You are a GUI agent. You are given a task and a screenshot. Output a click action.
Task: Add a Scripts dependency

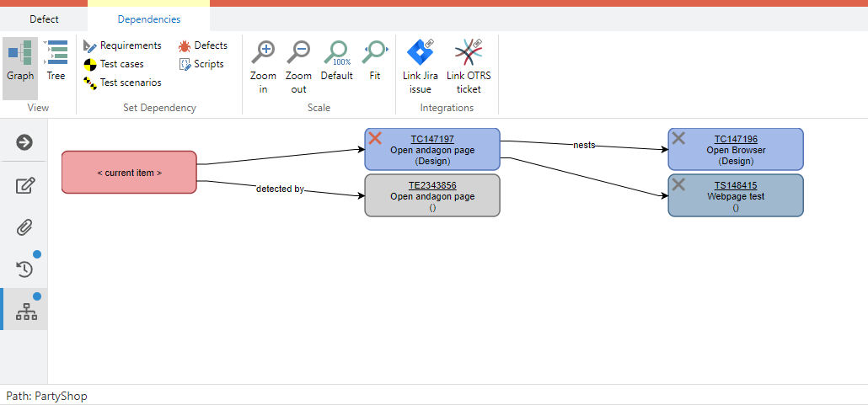[x=201, y=64]
